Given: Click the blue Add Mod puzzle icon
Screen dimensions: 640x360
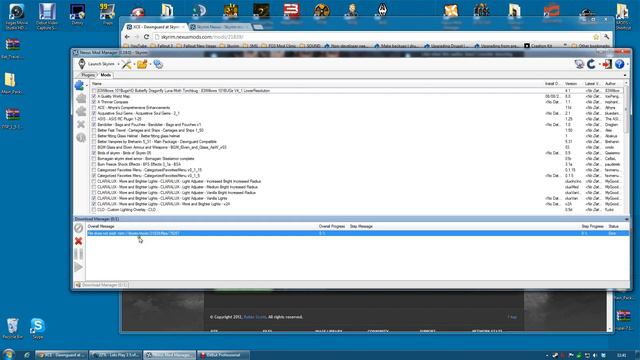Looking at the screenshot, I should [x=80, y=85].
